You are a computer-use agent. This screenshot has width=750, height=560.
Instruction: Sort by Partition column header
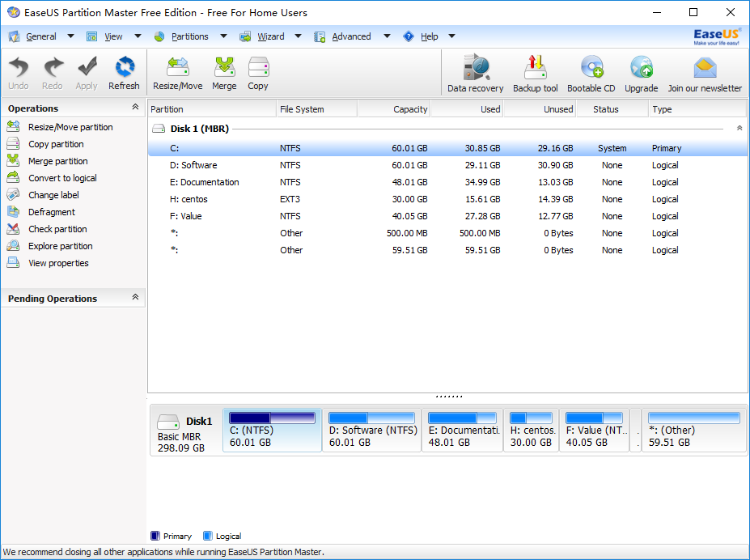(212, 109)
